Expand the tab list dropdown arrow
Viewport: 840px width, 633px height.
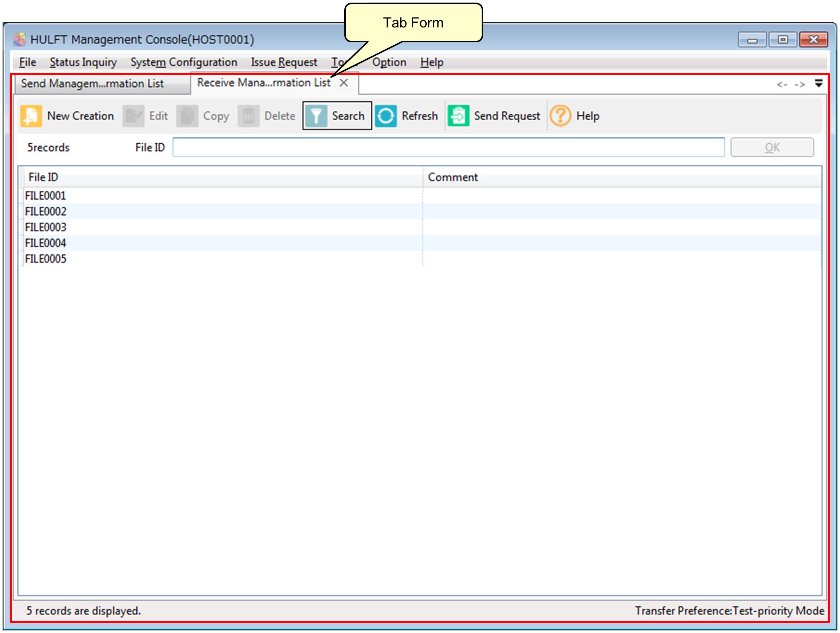[x=819, y=83]
